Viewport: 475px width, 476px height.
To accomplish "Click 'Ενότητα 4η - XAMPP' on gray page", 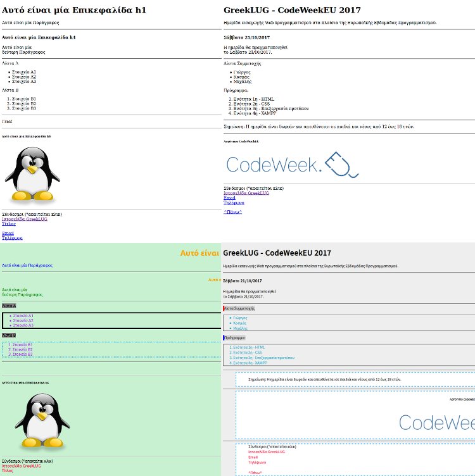I will click(x=250, y=363).
